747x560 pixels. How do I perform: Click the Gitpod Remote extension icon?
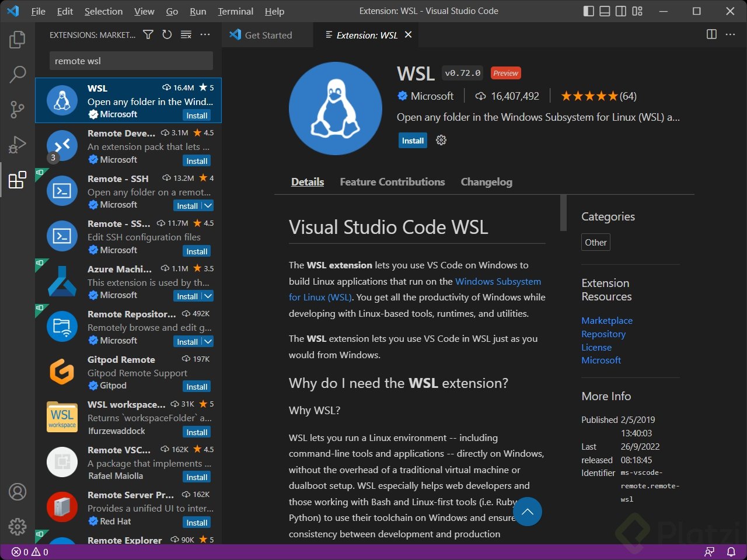click(62, 372)
